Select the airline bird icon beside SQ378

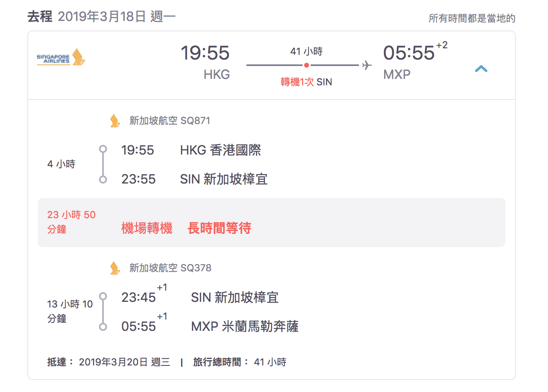[114, 268]
